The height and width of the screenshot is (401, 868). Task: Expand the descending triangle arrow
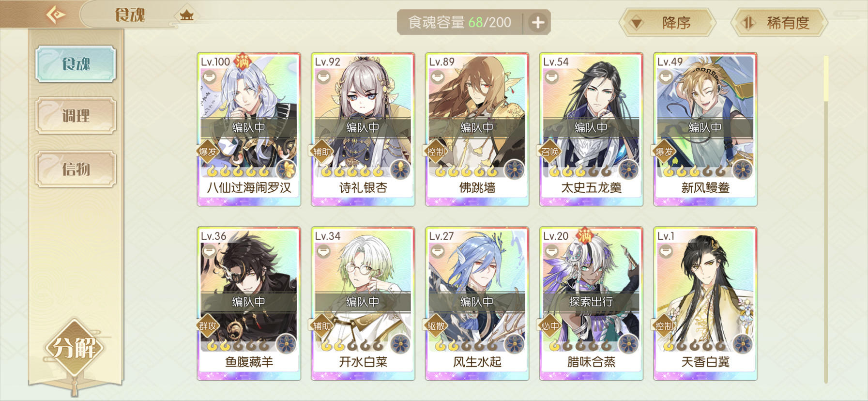coord(637,23)
